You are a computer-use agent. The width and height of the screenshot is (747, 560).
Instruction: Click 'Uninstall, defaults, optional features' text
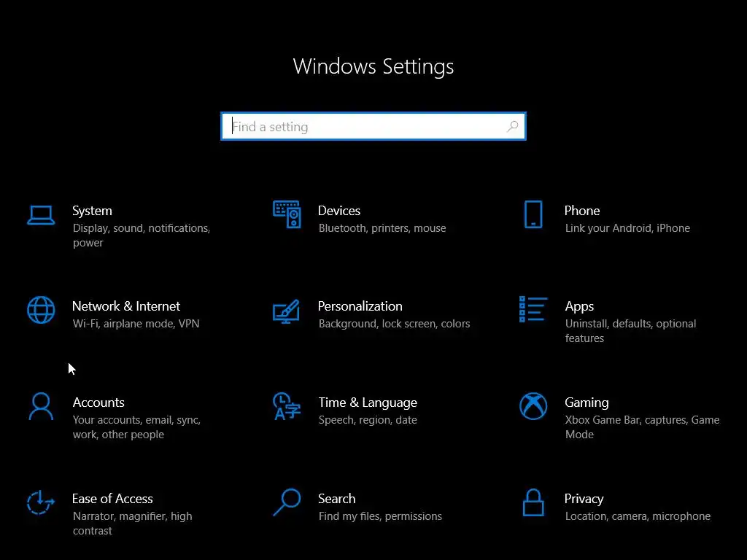[x=630, y=331]
